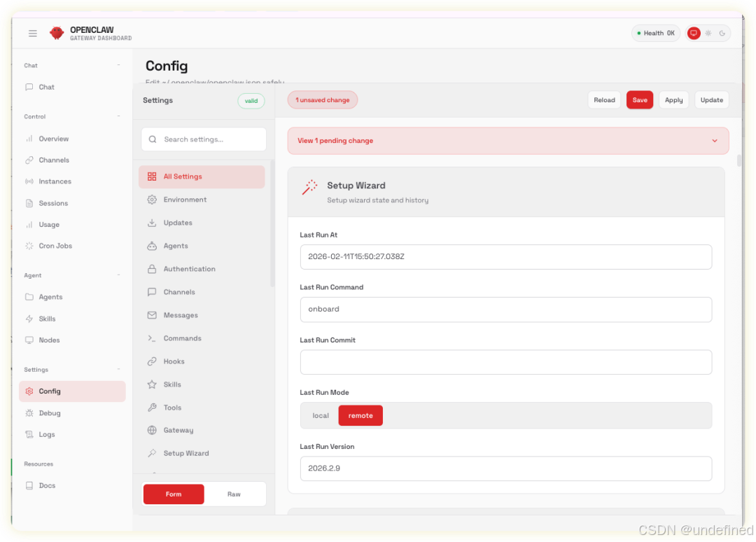
Task: Switch to light theme sun icon
Action: [708, 34]
